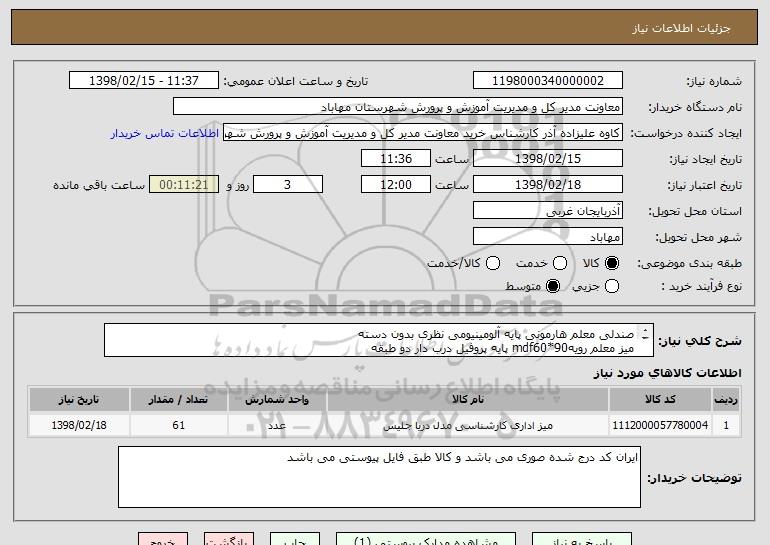Click the واحد شمارش column header

(x=277, y=400)
